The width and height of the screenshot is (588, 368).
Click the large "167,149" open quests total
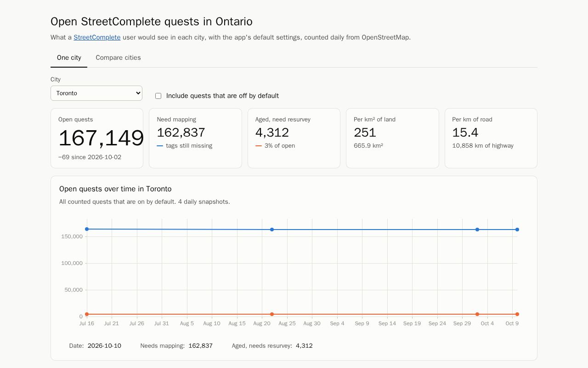(101, 138)
